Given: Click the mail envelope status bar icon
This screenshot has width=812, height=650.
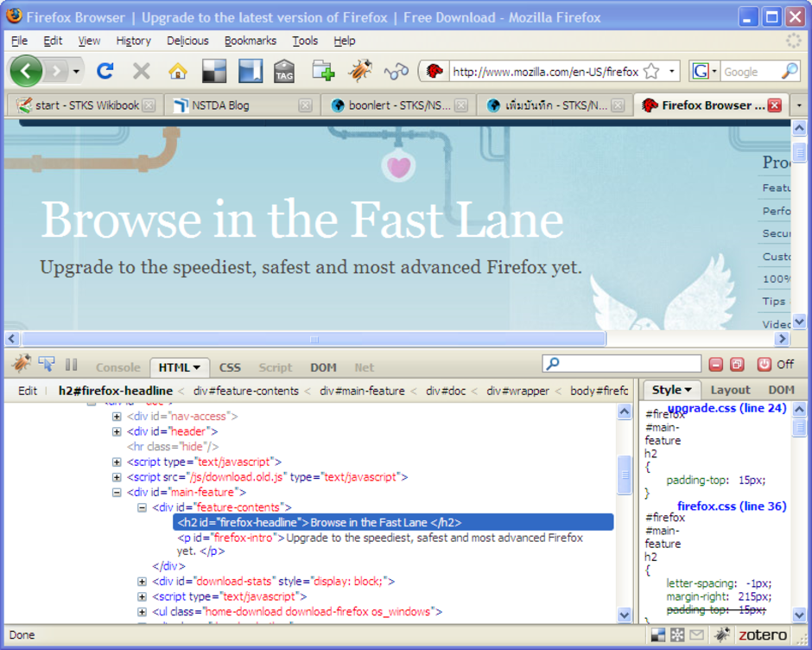Looking at the screenshot, I should point(696,635).
